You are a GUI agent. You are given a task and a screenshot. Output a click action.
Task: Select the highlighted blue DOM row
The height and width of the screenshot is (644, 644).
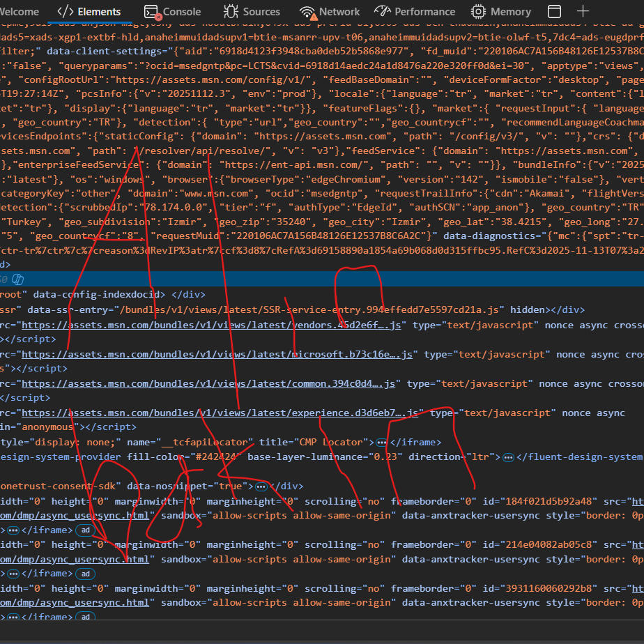coord(322,279)
